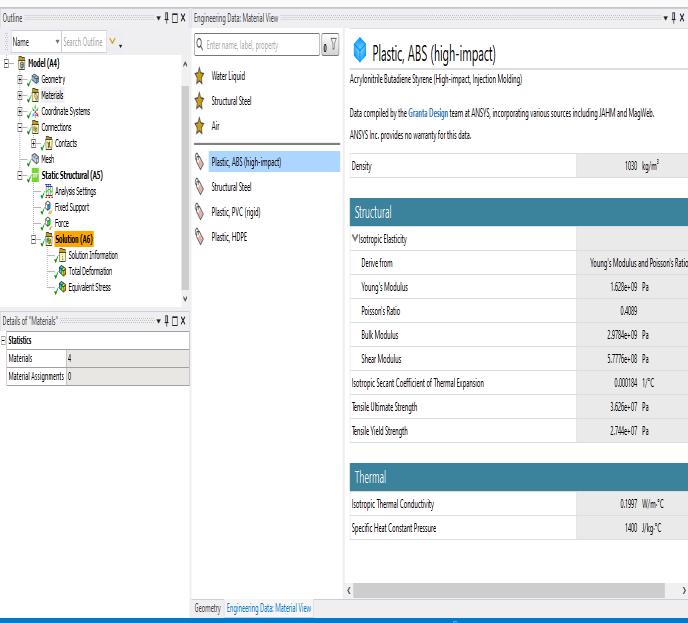Click the star icon beside Air
The height and width of the screenshot is (623, 688).
click(x=200, y=125)
